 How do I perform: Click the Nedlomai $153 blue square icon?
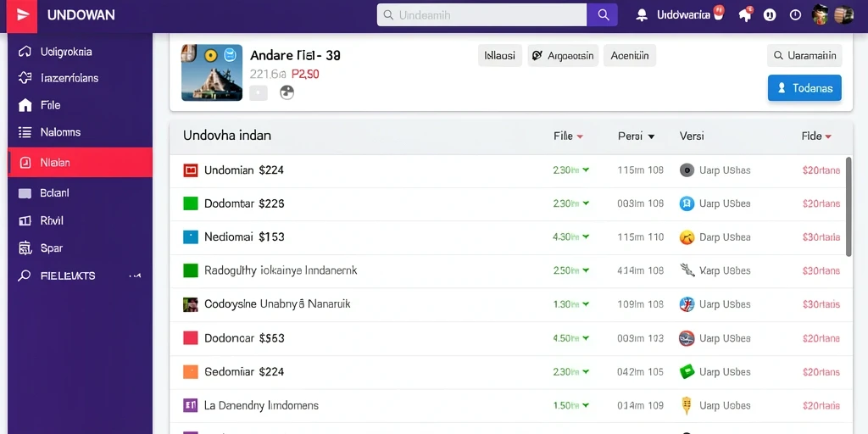pyautogui.click(x=191, y=237)
